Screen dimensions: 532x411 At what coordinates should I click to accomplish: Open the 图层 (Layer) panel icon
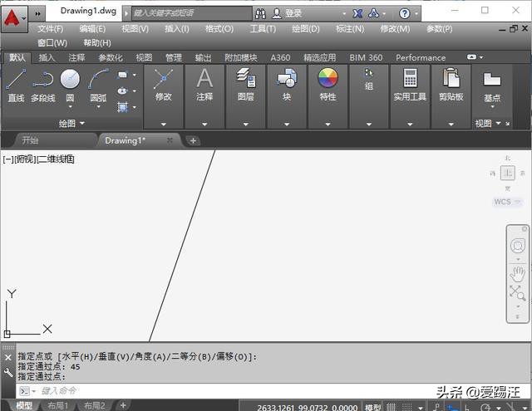pos(246,83)
